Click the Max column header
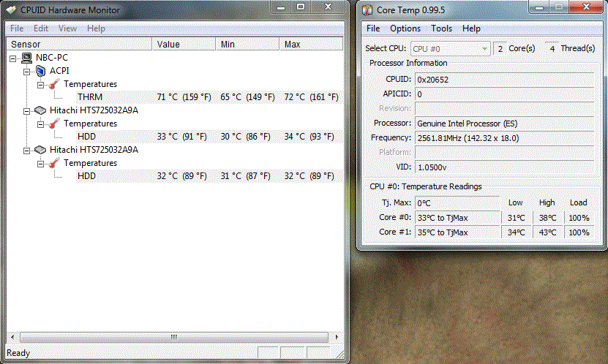The image size is (608, 364). [x=311, y=44]
